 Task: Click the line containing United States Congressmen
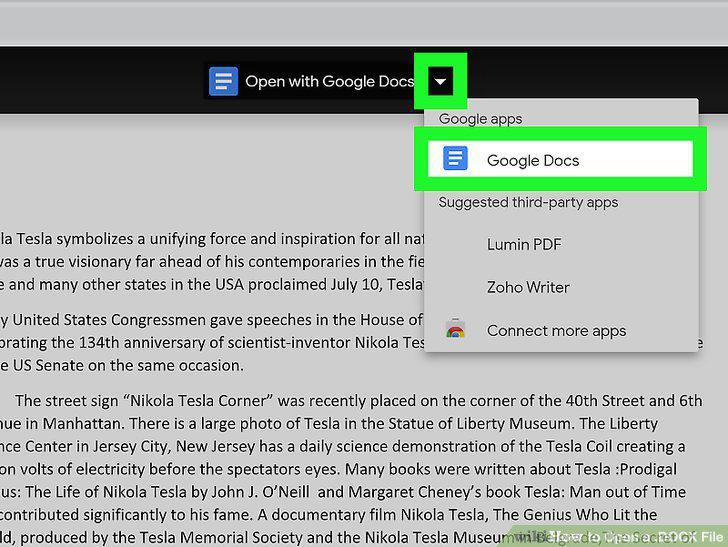(x=211, y=320)
